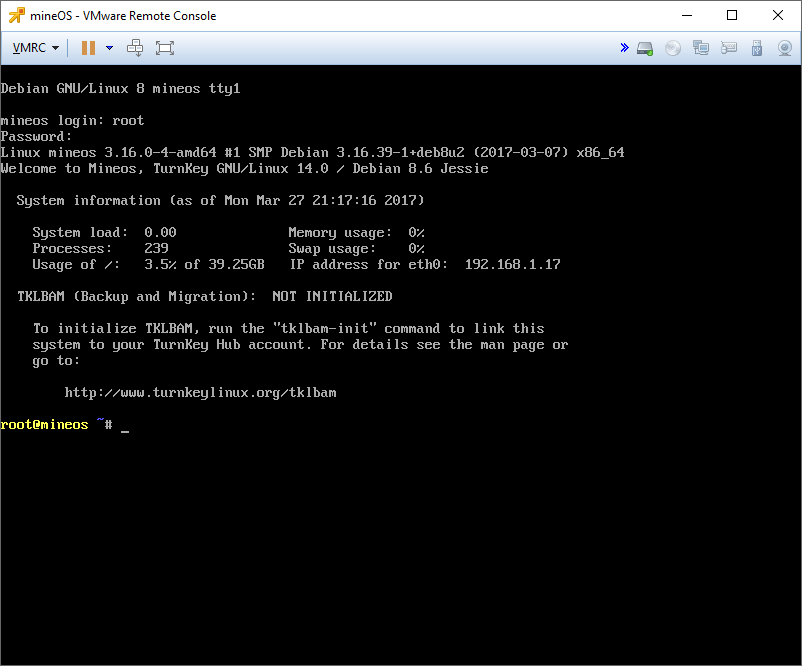Click the 'Password:' prompt line
The image size is (802, 666).
tap(36, 137)
